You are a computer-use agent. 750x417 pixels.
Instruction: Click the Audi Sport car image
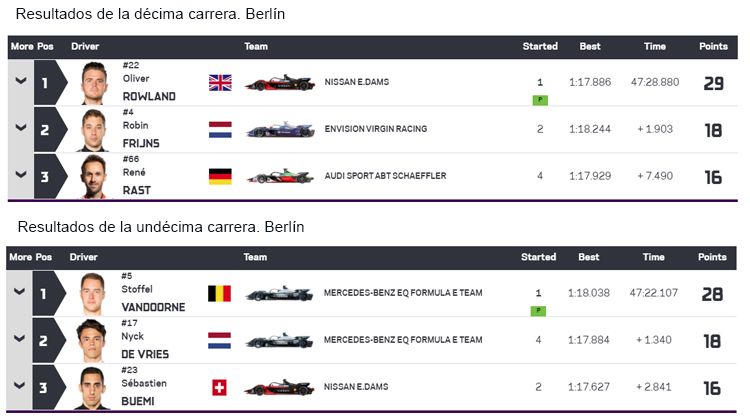tap(280, 176)
